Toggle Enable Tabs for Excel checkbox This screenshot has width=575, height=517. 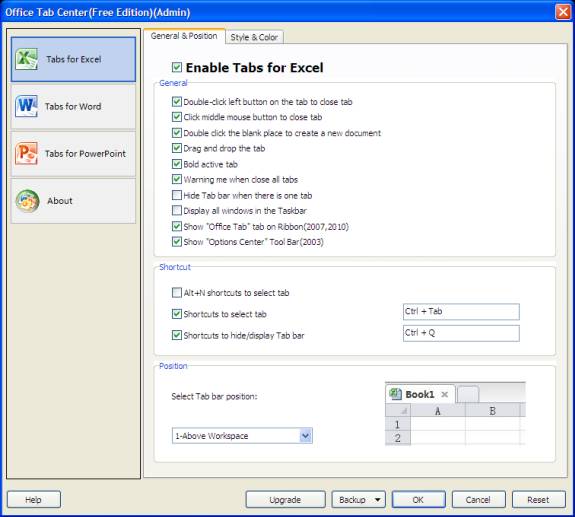point(177,67)
